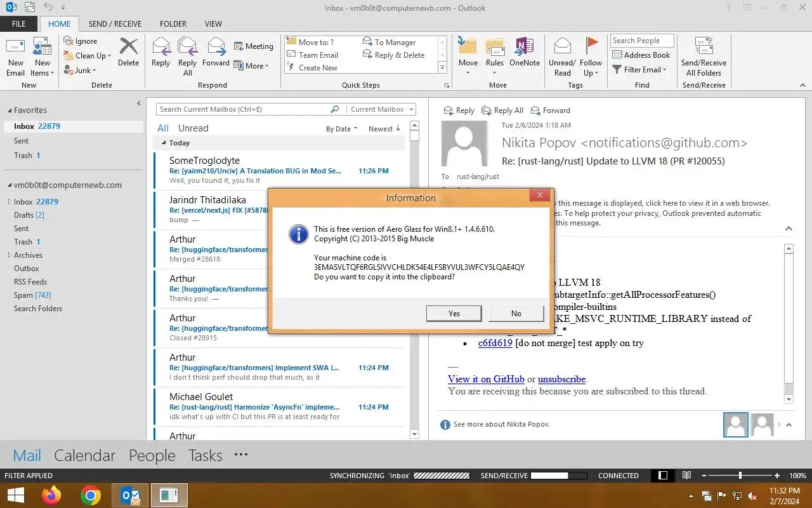Open the Spam folder
Screen dimensions: 812x508
pyautogui.click(x=32, y=295)
